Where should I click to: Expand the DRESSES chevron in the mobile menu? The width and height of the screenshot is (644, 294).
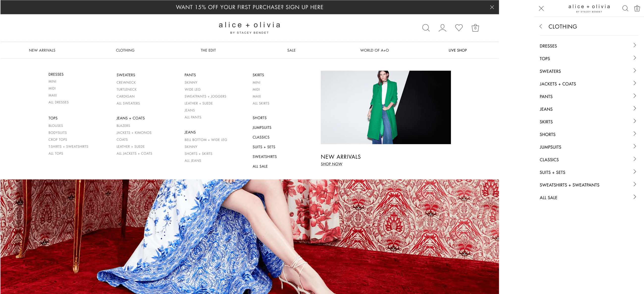tap(635, 45)
